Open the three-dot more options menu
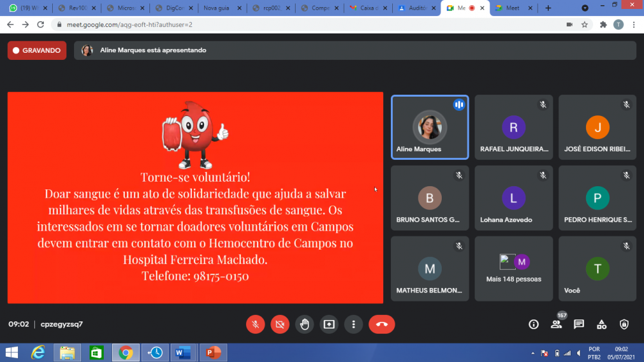 click(x=353, y=325)
